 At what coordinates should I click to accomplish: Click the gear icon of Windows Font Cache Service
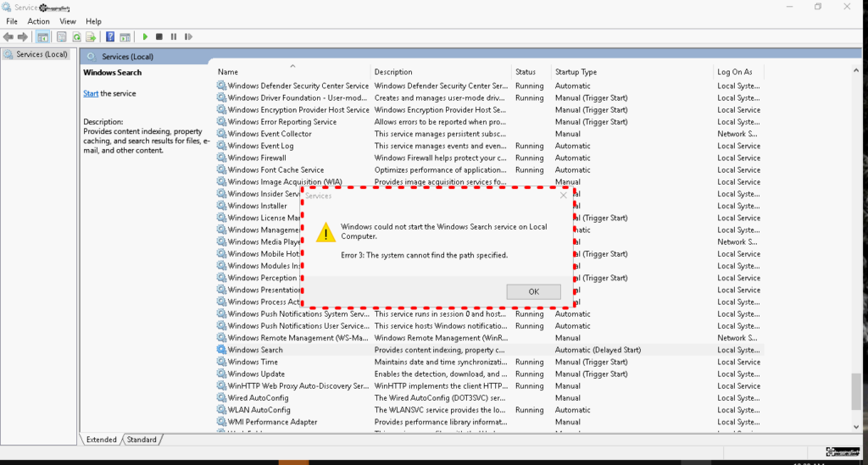[221, 169]
